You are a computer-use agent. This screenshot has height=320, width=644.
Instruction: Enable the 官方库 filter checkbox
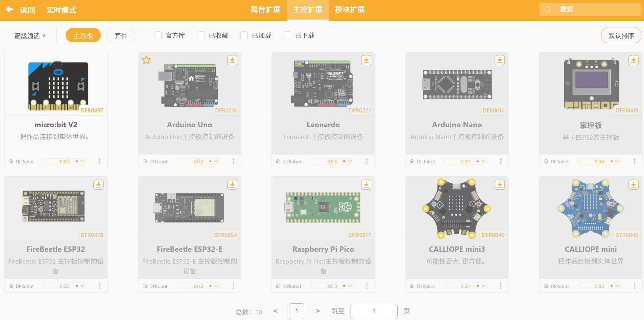(158, 35)
